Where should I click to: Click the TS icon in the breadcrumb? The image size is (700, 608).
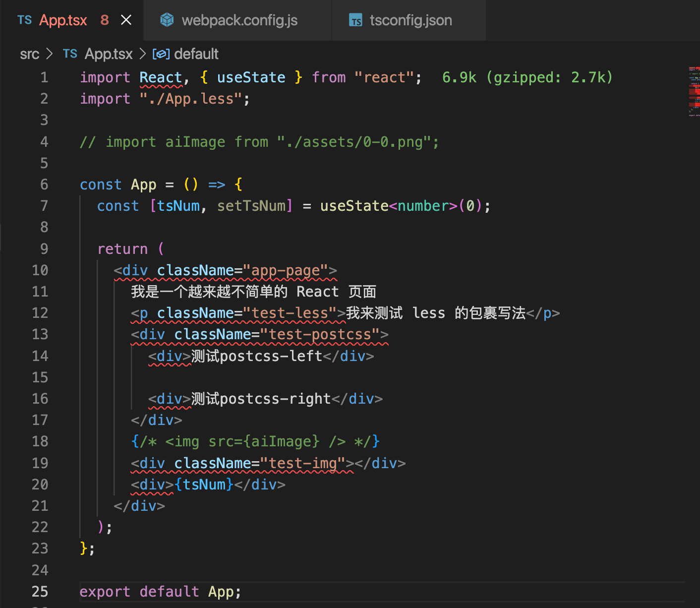click(70, 54)
